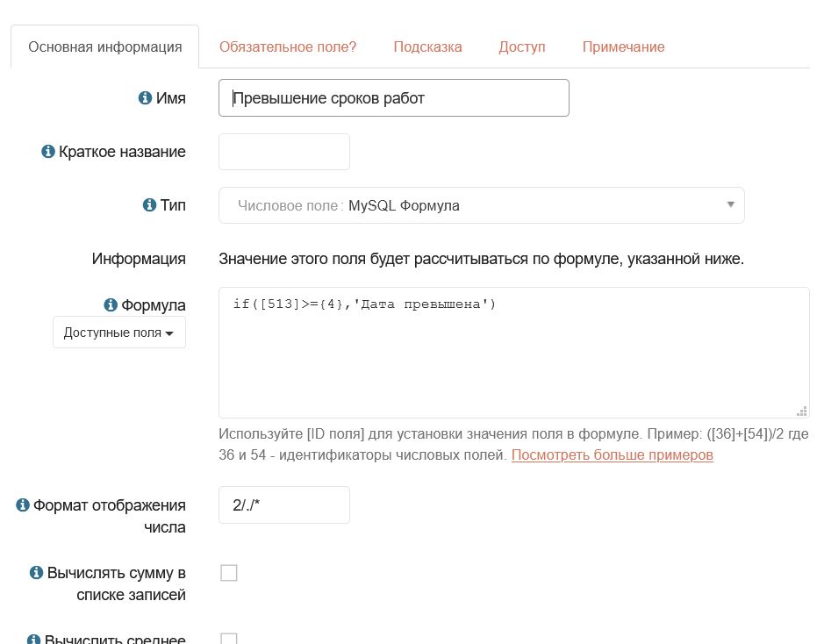Click the info icon next to Тип

pos(149,204)
